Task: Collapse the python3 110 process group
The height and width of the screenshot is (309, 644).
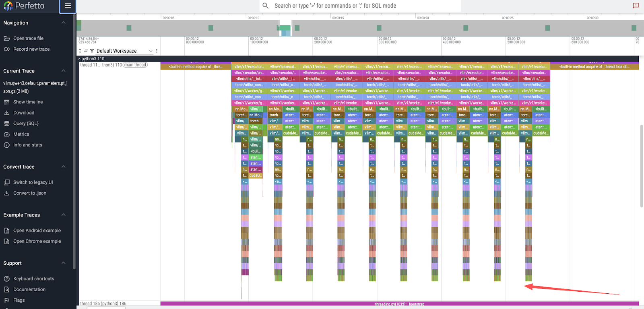Action: click(79, 59)
